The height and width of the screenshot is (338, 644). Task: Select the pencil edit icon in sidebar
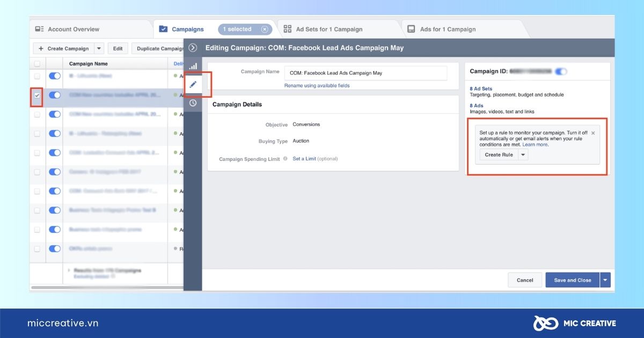(193, 84)
